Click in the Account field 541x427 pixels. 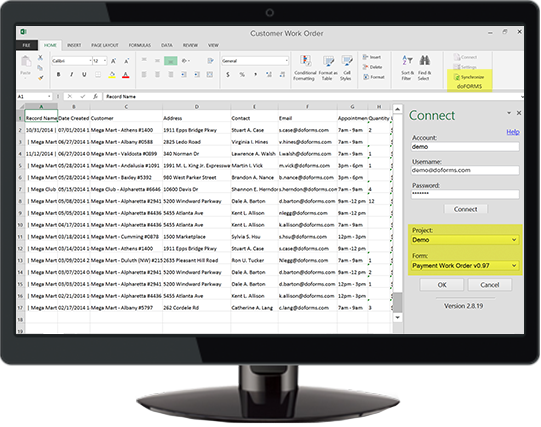point(465,147)
